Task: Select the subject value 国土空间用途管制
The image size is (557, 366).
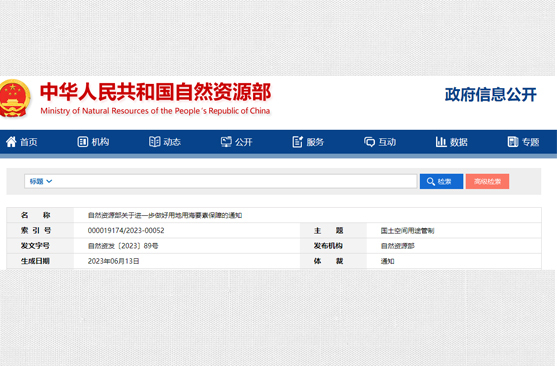Action: point(407,231)
